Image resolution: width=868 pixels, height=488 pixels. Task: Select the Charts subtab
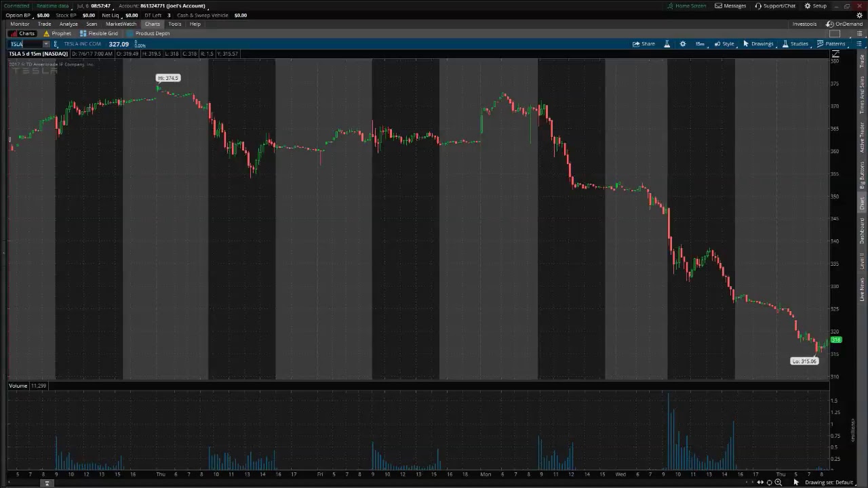point(22,33)
